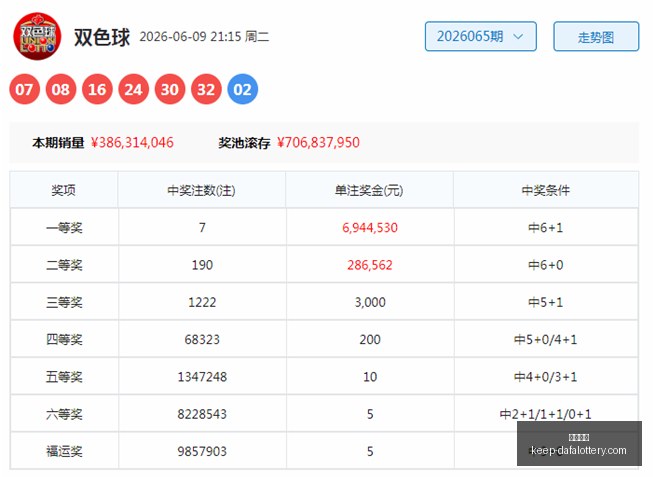The width and height of the screenshot is (653, 477).
Task: Select the 中4+0/3+1 condition cell
Action: pos(546,377)
